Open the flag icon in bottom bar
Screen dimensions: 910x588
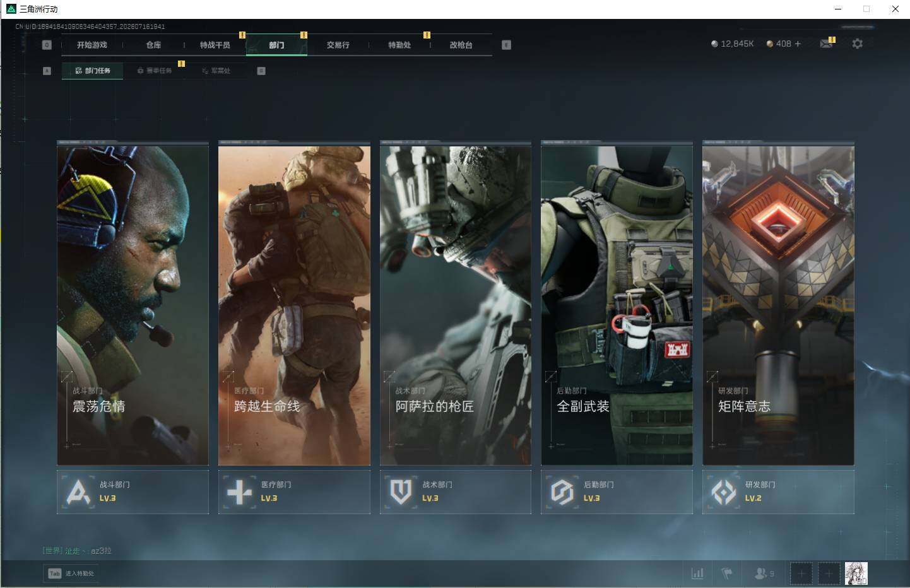pos(727,573)
